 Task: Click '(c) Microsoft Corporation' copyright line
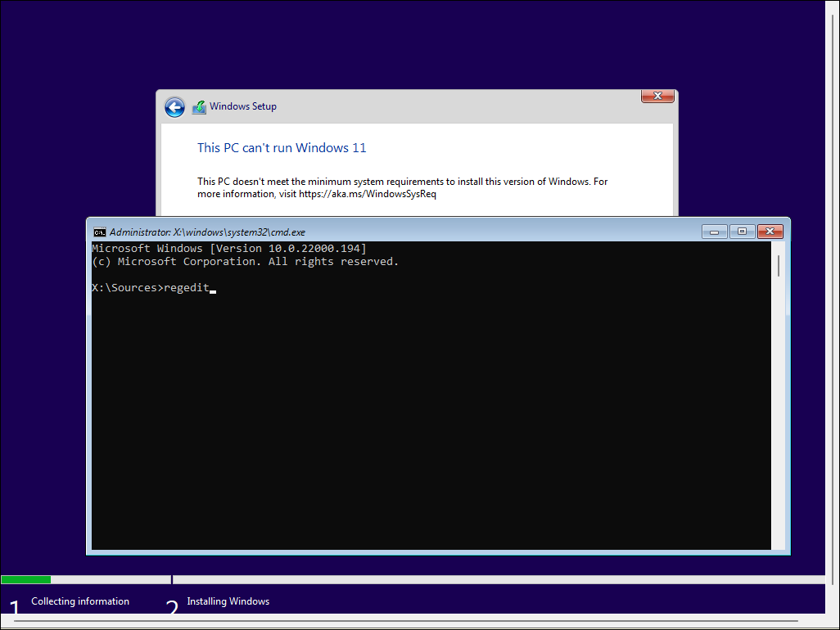(x=246, y=262)
